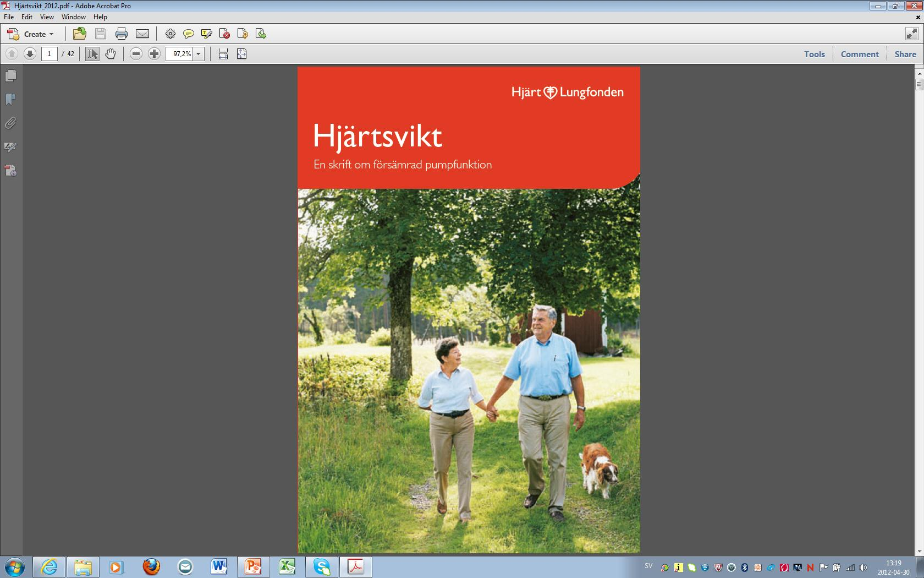This screenshot has width=924, height=578.
Task: Open Skype from taskbar
Action: (322, 566)
